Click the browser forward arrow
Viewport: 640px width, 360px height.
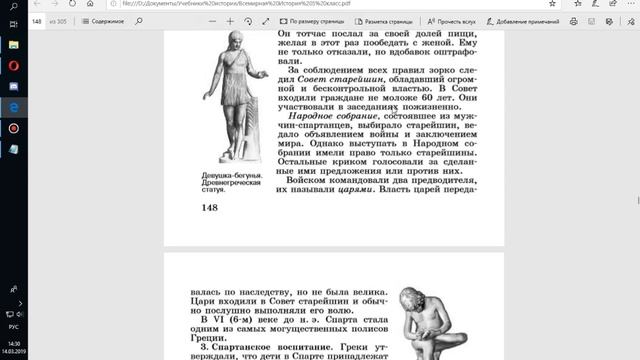[55, 4]
